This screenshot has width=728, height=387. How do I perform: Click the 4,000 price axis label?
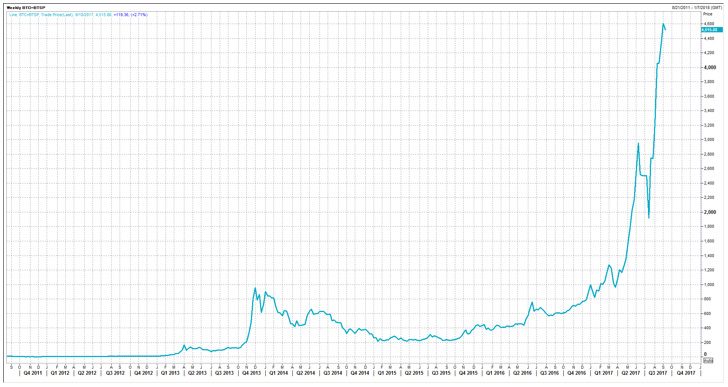(x=710, y=68)
